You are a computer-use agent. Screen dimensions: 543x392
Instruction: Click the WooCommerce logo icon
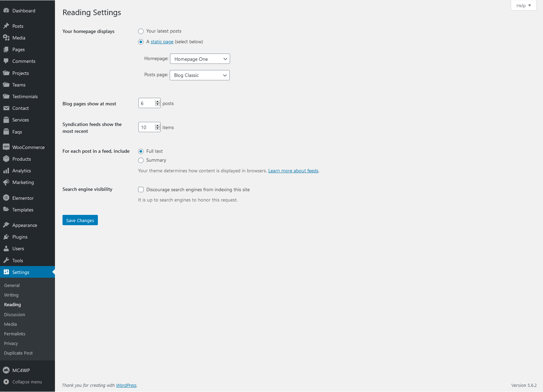pyautogui.click(x=6, y=147)
